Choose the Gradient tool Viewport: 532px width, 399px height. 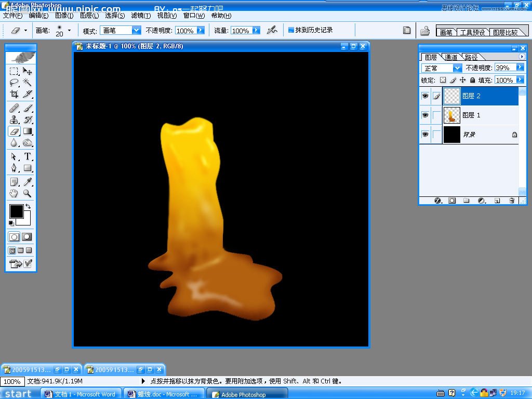click(x=28, y=131)
